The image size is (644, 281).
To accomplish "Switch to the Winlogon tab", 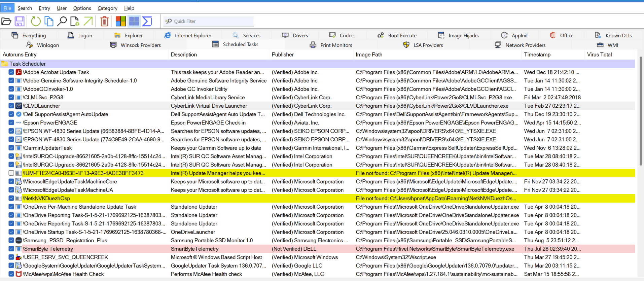I will pos(43,45).
